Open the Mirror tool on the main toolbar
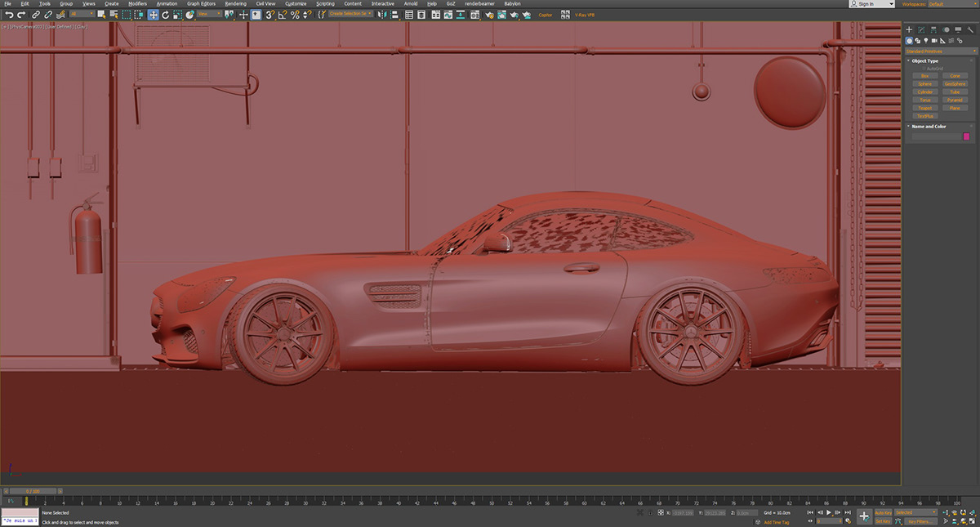980x527 pixels. coord(380,14)
